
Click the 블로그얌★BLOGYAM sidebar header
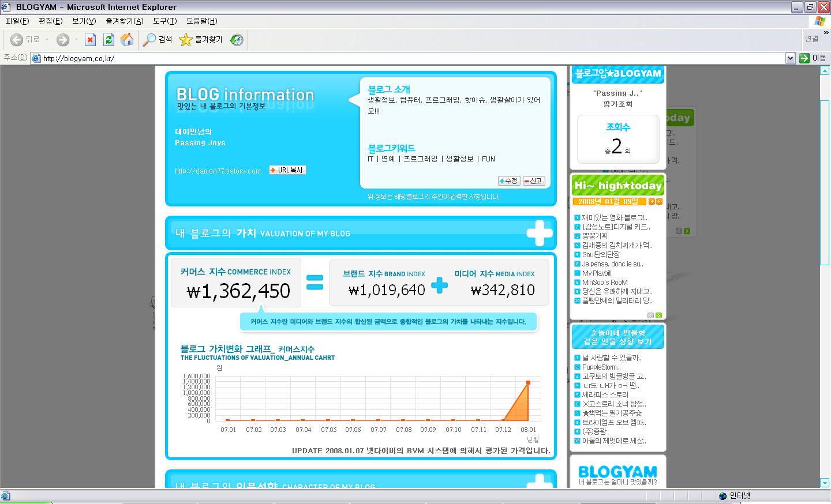click(618, 74)
